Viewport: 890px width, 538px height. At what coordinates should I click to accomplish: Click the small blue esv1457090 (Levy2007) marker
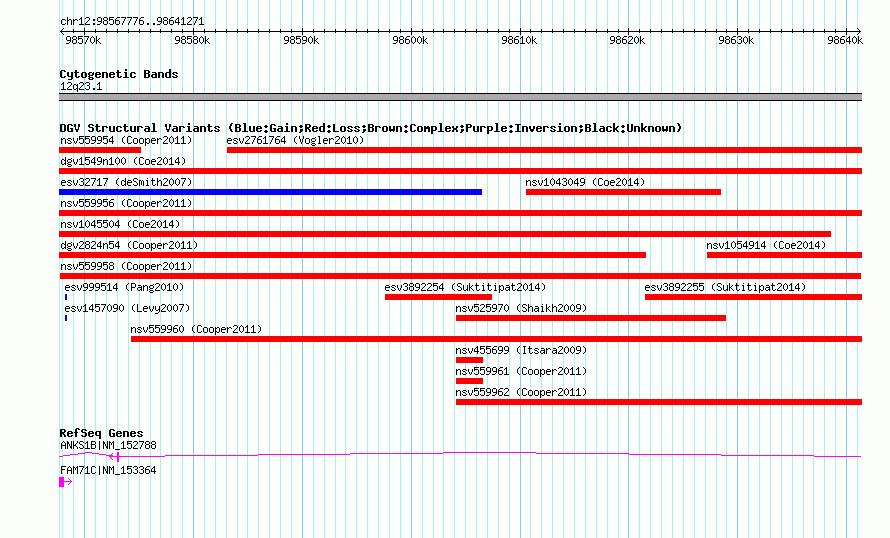[x=66, y=318]
